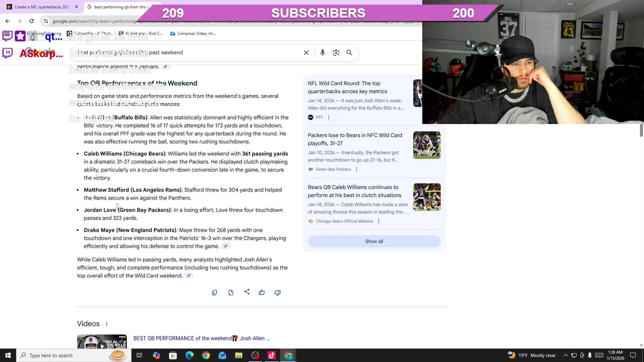This screenshot has height=362, width=644.
Task: Give thumbs up on the AI overview
Action: pyautogui.click(x=262, y=293)
